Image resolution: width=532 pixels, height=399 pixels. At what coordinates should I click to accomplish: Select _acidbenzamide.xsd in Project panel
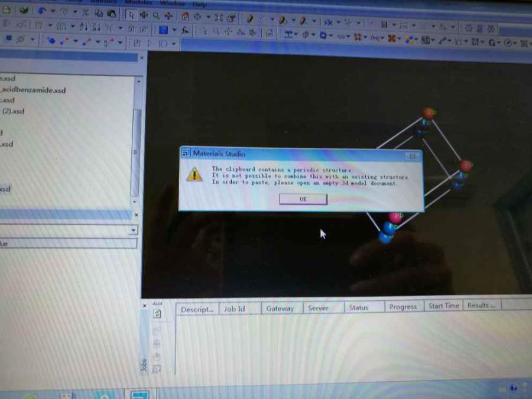pyautogui.click(x=33, y=90)
